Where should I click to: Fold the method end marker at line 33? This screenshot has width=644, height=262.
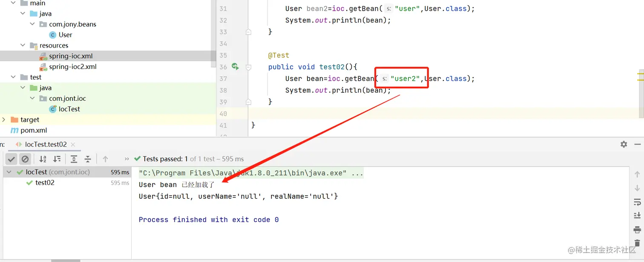pos(248,32)
